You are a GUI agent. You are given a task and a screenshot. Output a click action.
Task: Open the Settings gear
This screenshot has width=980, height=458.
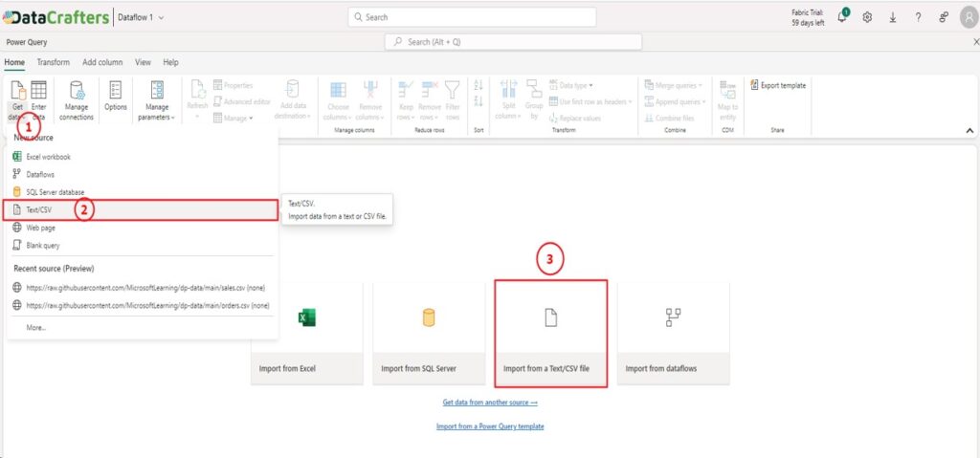(867, 17)
